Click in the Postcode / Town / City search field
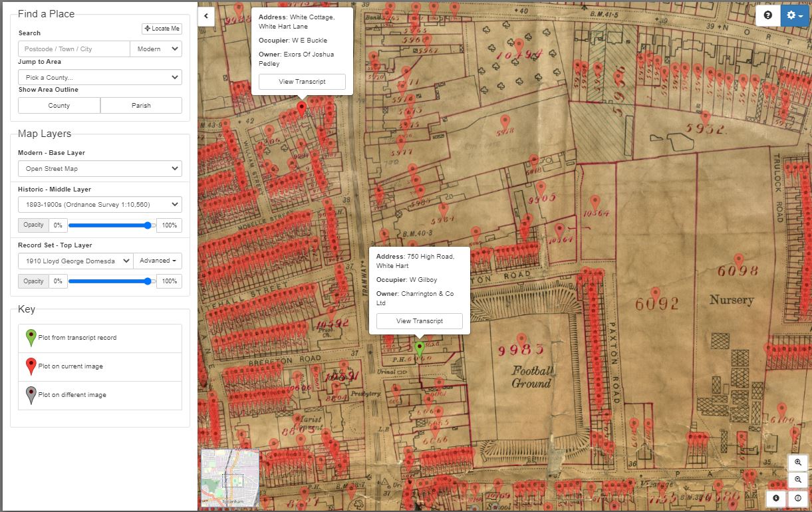Screen dimensions: 812x512 click(74, 49)
